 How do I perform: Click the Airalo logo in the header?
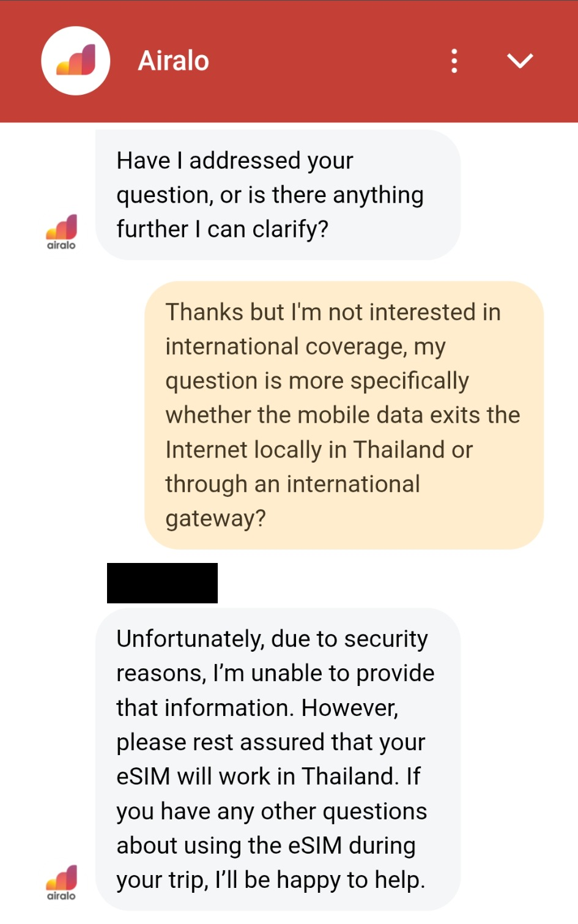[76, 61]
